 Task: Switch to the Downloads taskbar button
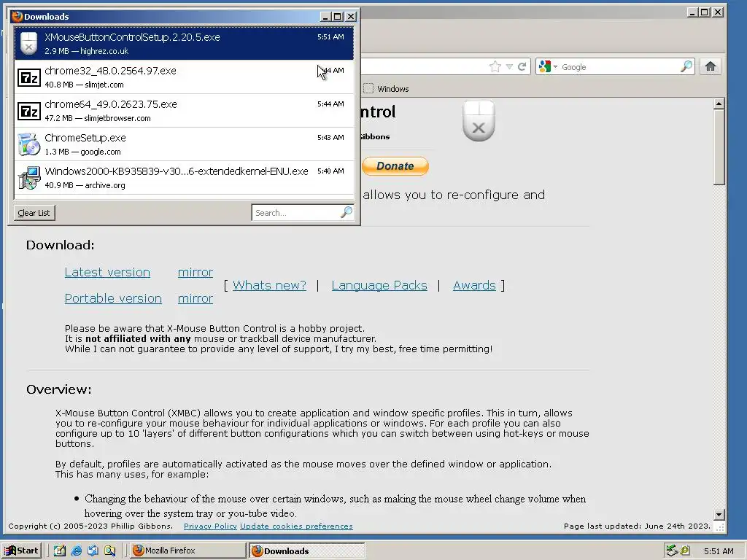tap(307, 551)
